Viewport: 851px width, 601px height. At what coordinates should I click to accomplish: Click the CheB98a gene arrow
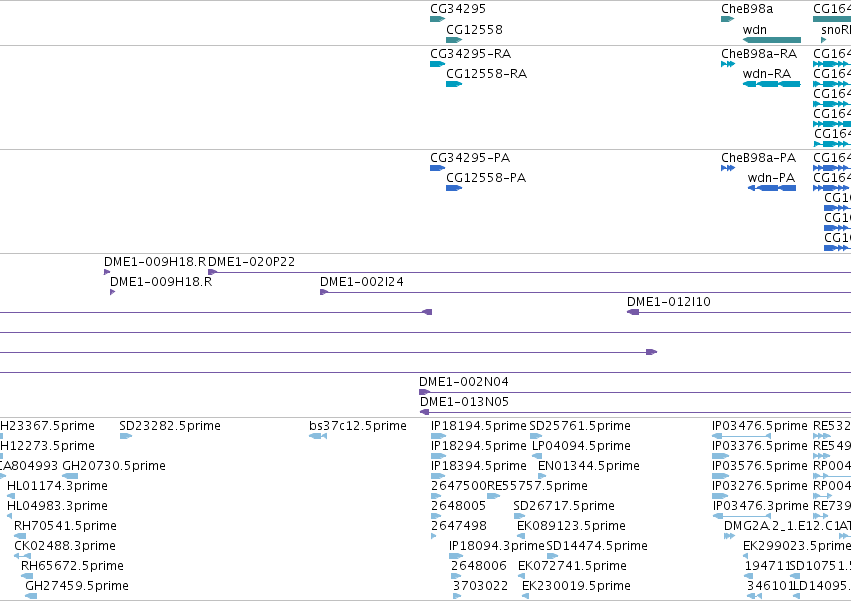[727, 20]
